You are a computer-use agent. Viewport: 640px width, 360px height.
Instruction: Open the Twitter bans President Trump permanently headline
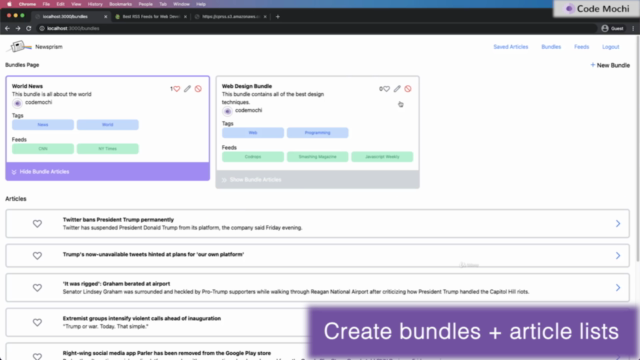pyautogui.click(x=118, y=220)
